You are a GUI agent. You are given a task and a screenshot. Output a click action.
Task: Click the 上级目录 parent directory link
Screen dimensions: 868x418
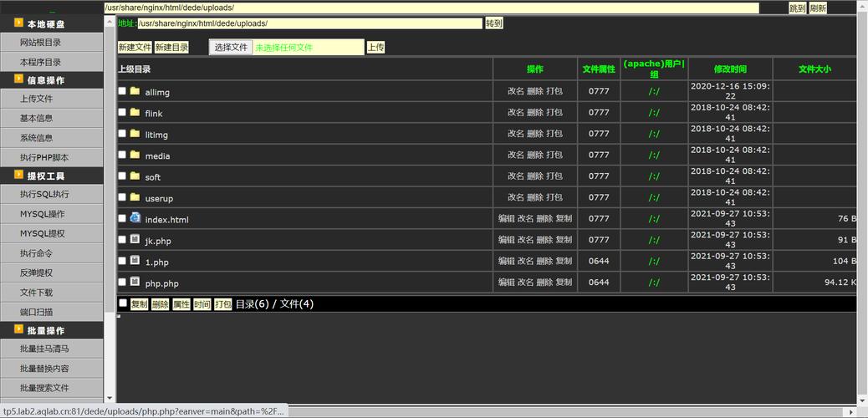(x=135, y=69)
